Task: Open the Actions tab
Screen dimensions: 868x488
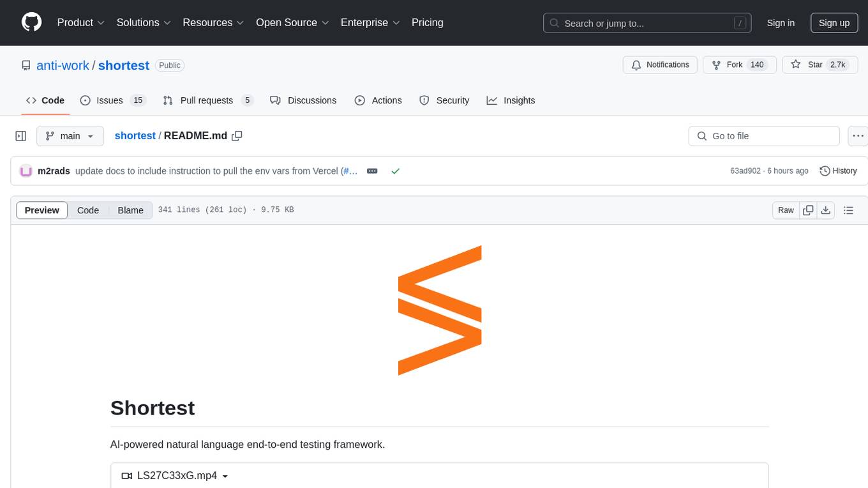Action: (x=378, y=100)
